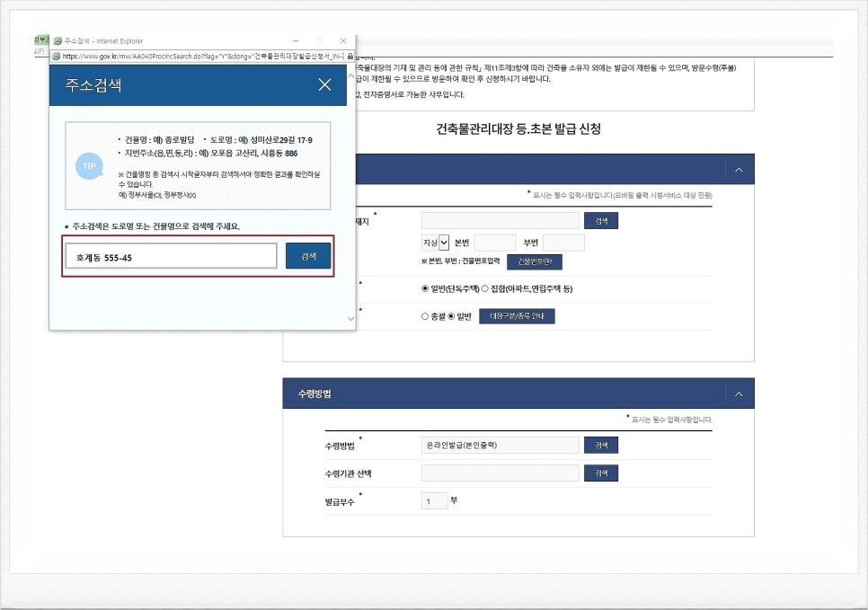
Task: Click the 발급부수 label
Action: [340, 502]
